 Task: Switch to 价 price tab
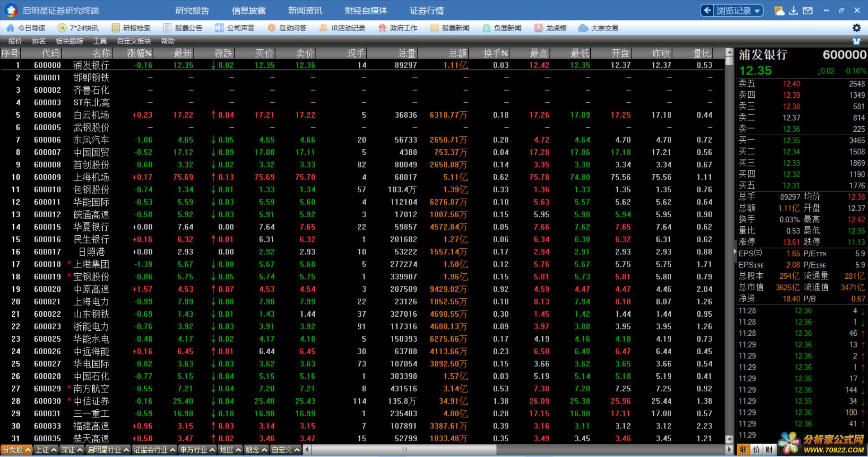tap(756, 450)
